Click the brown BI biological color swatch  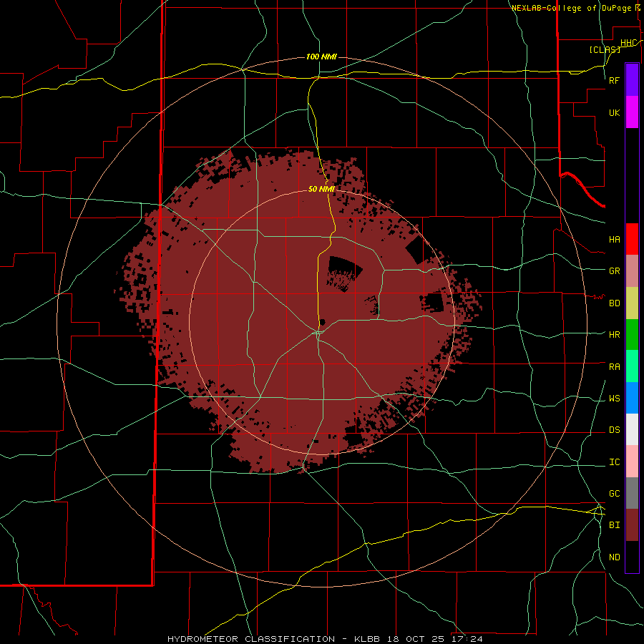(632, 525)
